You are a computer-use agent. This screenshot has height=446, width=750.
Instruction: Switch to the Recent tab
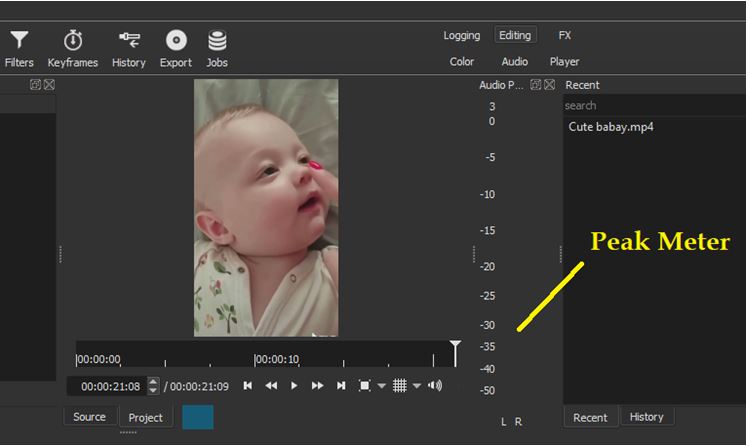coord(590,418)
